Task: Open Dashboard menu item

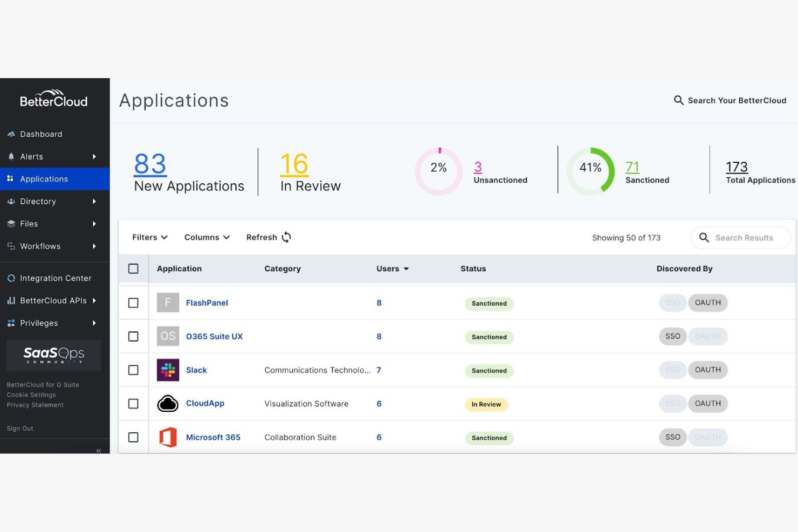Action: pyautogui.click(x=41, y=134)
